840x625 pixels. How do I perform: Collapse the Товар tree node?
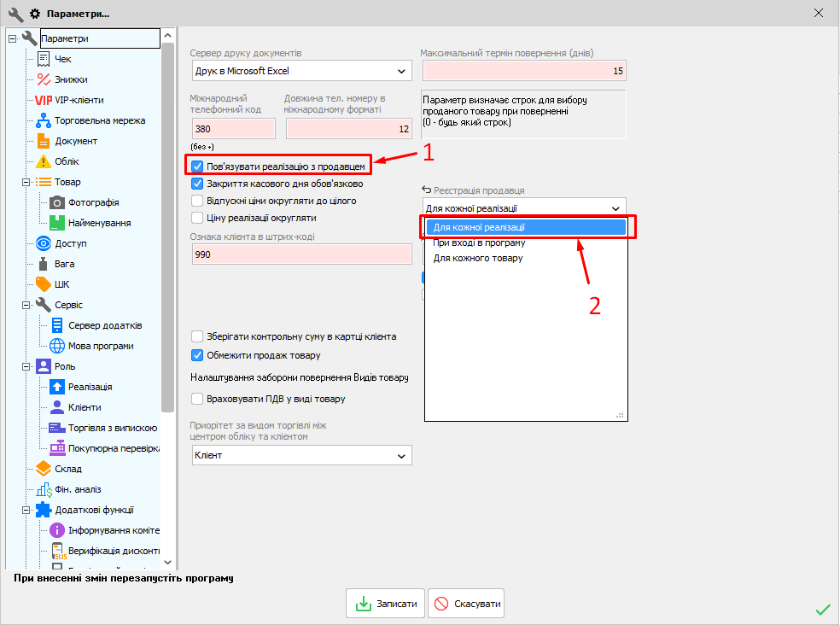(25, 182)
